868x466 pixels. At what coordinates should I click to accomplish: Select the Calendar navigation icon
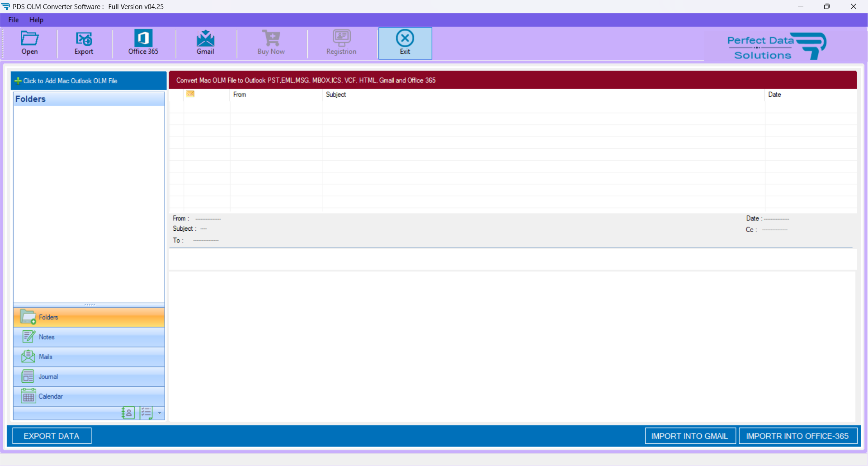coord(28,396)
